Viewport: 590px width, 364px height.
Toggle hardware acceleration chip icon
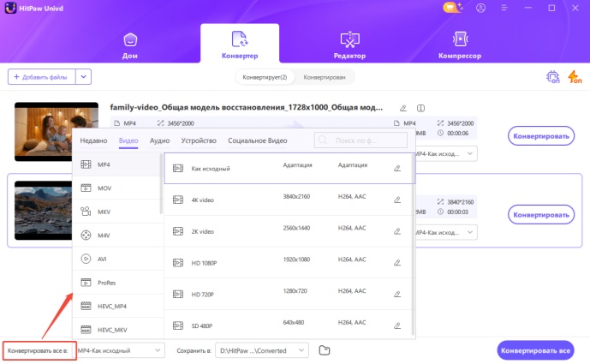553,77
